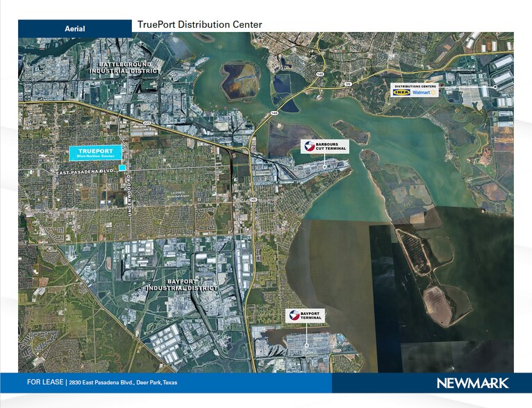
Task: Click the Walmart logo in the callout
Action: point(423,92)
